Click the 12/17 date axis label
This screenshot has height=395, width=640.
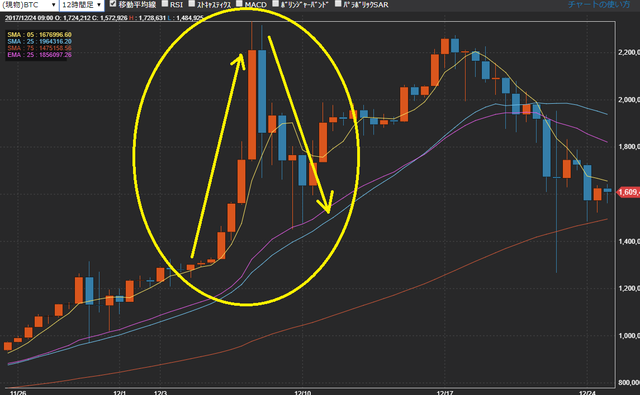(444, 392)
